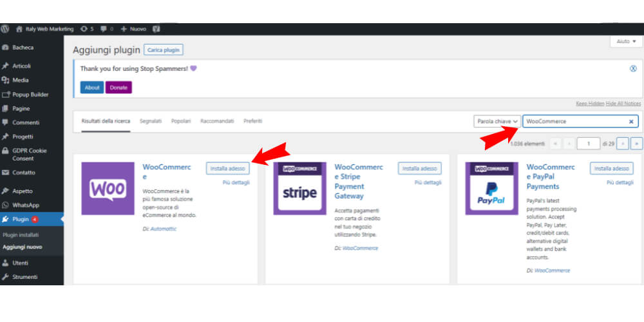This screenshot has width=644, height=322.
Task: Open Plugin installati submenu
Action: (21, 235)
